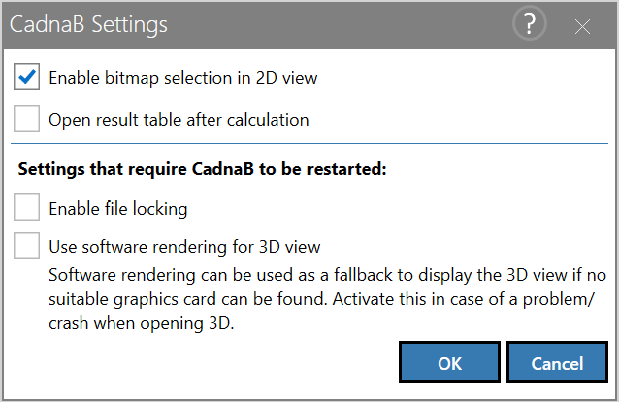Click the horizontal separator line below the checkboxes
Viewport: 619px width, 402px height.
[x=310, y=144]
